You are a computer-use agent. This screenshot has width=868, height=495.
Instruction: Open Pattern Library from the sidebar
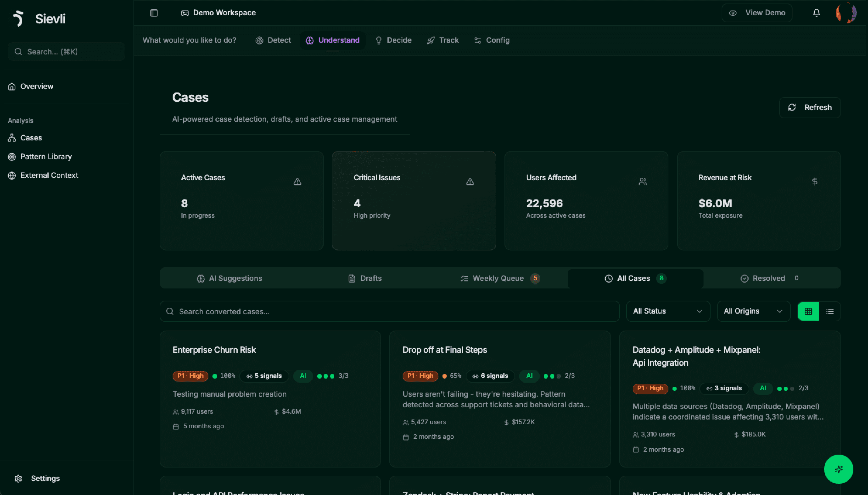click(x=46, y=156)
